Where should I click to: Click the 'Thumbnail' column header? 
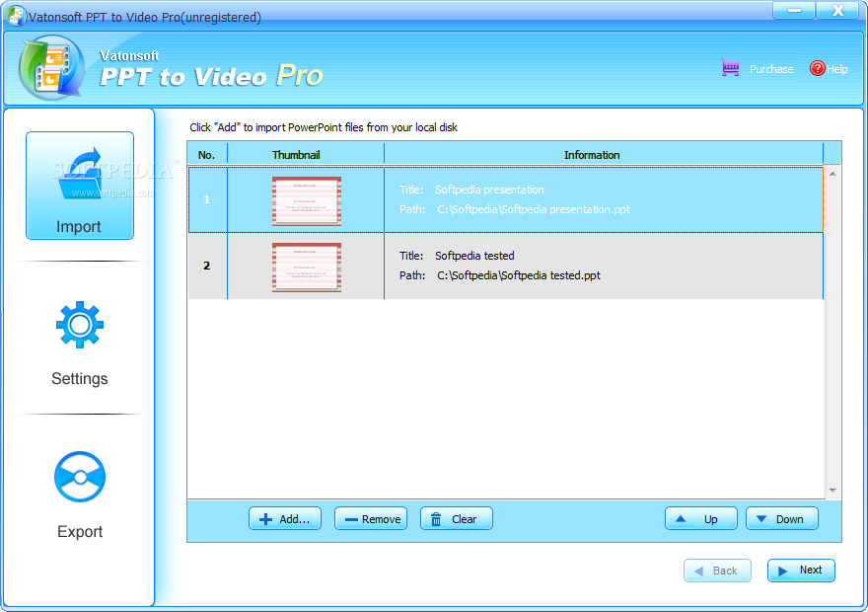[306, 155]
